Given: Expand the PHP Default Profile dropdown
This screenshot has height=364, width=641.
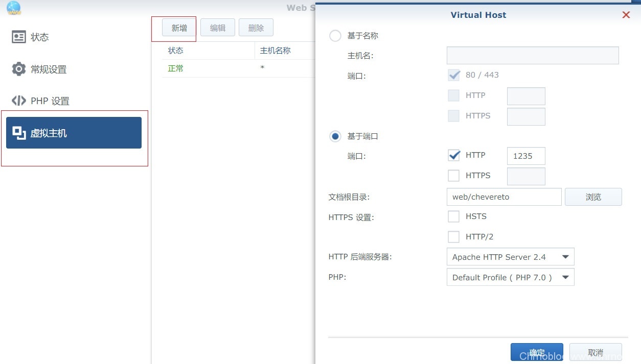Looking at the screenshot, I should tap(510, 277).
